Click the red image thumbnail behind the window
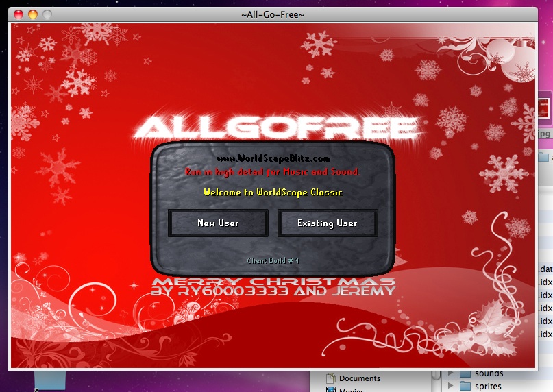The height and width of the screenshot is (392, 553). [x=545, y=108]
